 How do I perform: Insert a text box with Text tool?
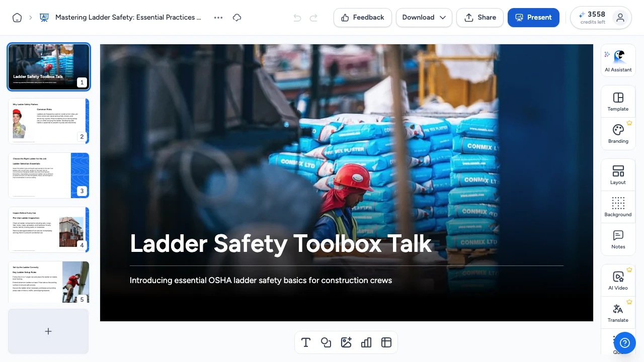(306, 342)
